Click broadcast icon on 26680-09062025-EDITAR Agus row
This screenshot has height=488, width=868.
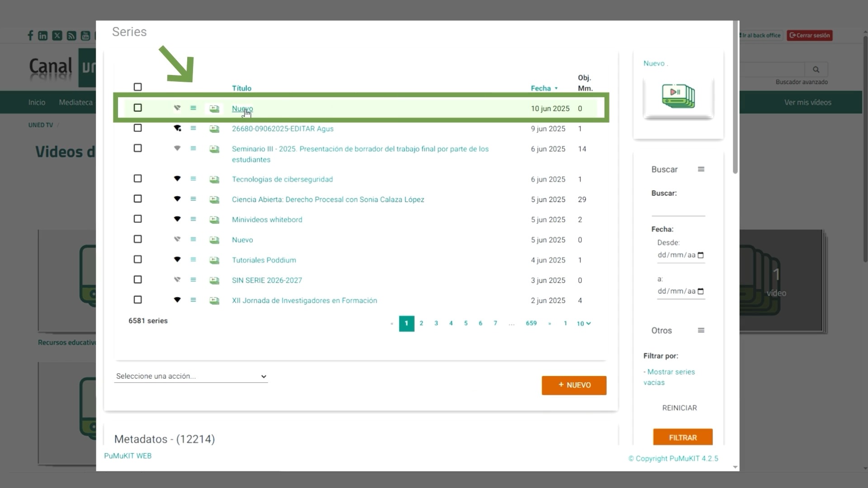pyautogui.click(x=177, y=128)
